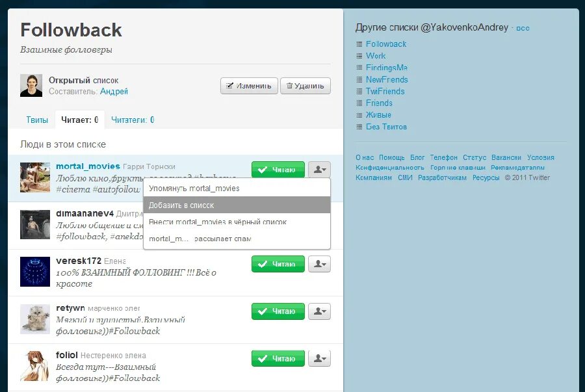Open the Разработчикам footer link
This screenshot has height=392, width=585.
(442, 177)
